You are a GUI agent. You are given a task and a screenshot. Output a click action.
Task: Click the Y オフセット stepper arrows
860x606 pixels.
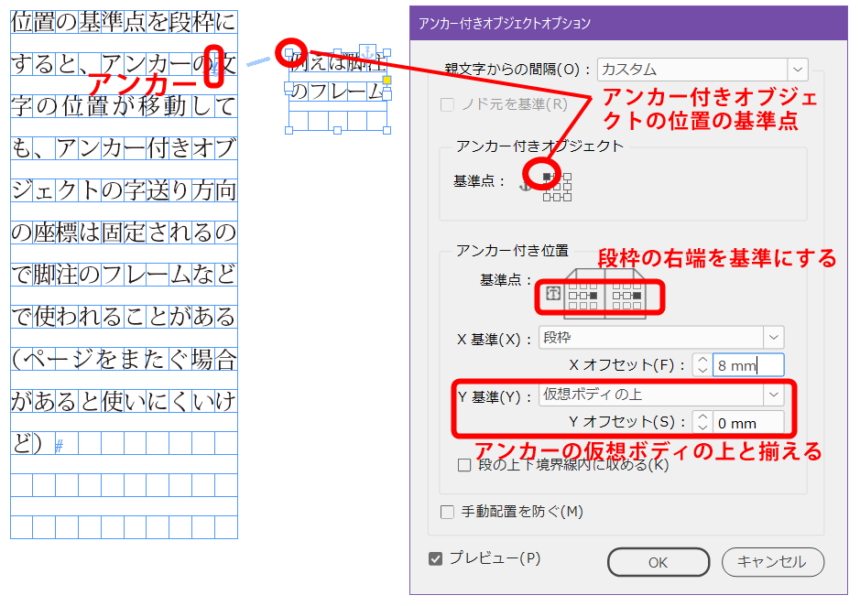coord(702,422)
